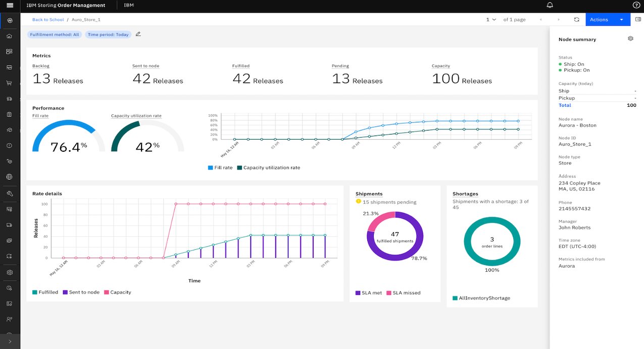Refresh the dashboard data
This screenshot has height=349, width=644.
coord(576,20)
